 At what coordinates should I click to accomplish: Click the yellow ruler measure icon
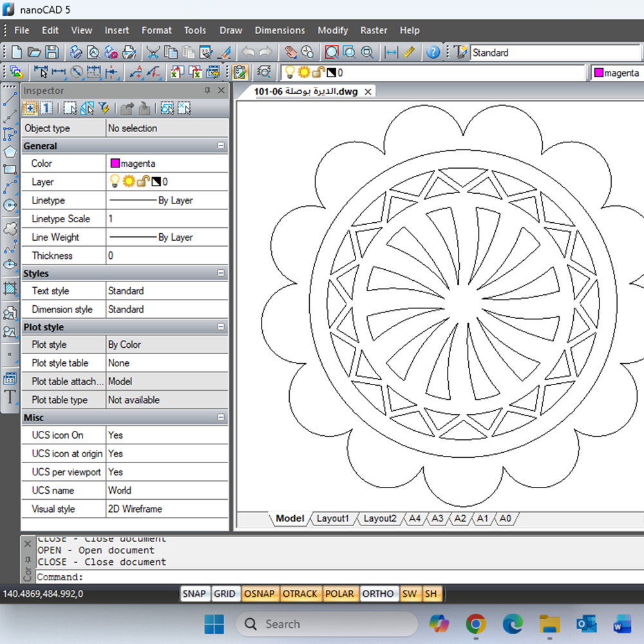410,52
